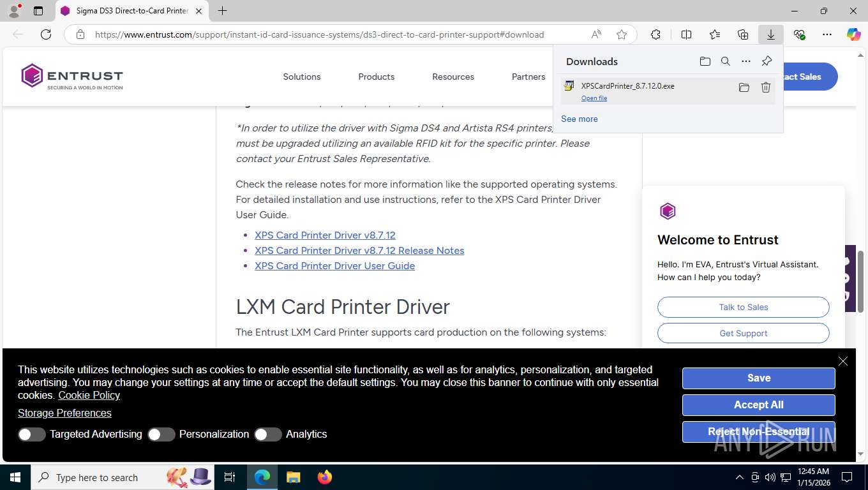Open XPS Card Printer Driver User Guide
868x490 pixels.
(334, 266)
